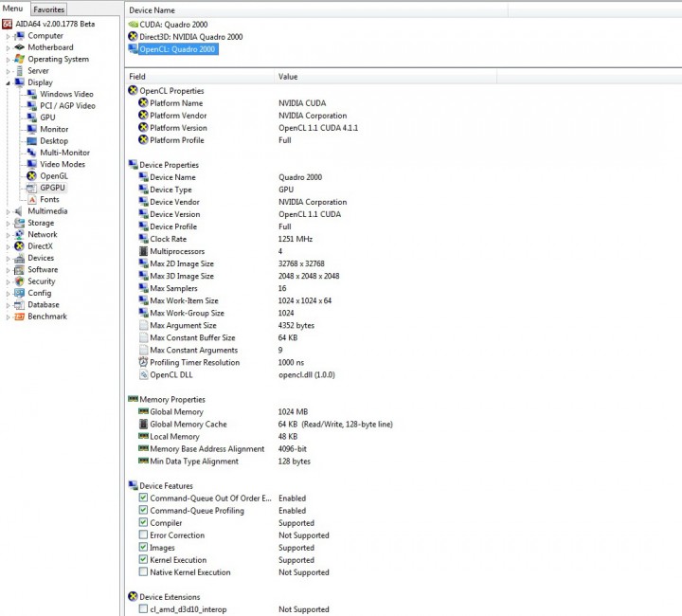Click the Network icon in the sidebar
The width and height of the screenshot is (682, 616).
tap(20, 234)
